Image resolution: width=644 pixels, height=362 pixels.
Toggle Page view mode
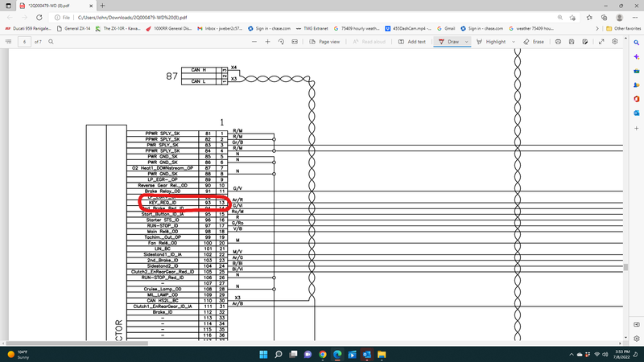click(324, 42)
